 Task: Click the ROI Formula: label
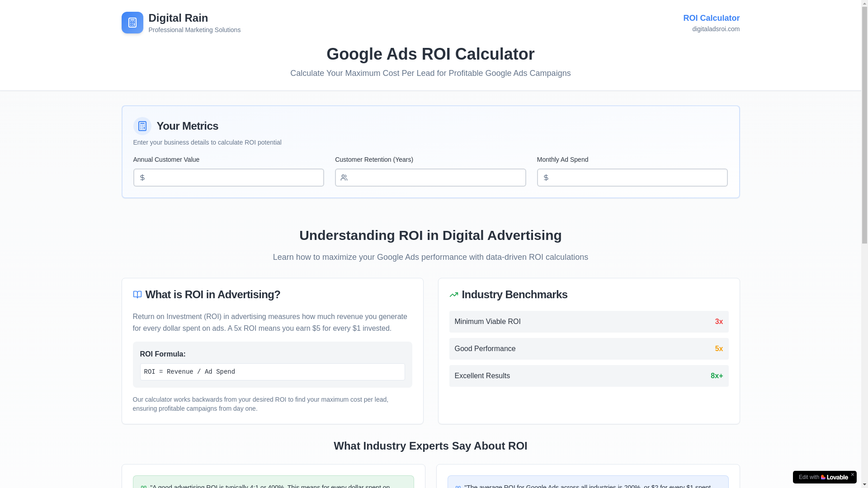point(163,354)
